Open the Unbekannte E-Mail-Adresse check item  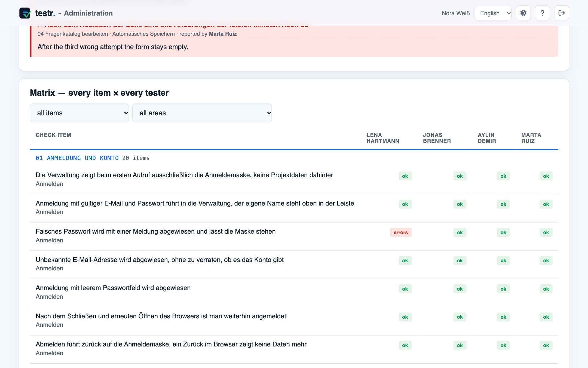coord(160,260)
